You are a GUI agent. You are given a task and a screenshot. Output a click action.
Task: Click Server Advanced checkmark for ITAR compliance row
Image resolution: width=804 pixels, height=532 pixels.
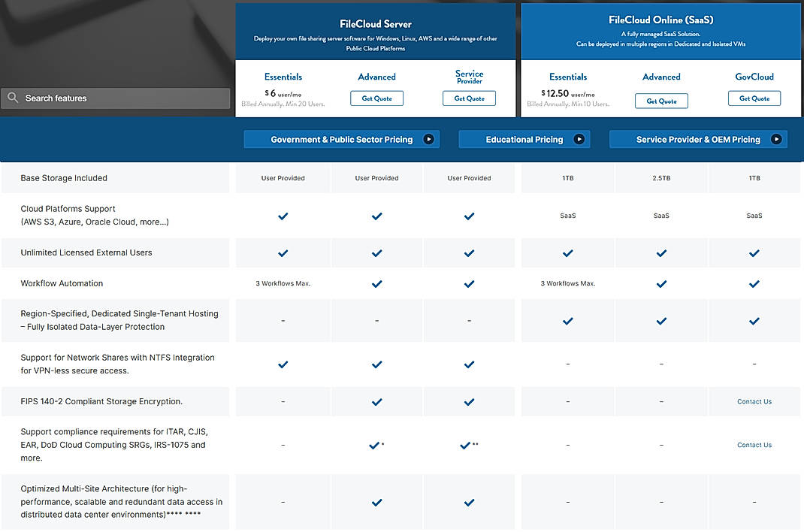pyautogui.click(x=374, y=446)
